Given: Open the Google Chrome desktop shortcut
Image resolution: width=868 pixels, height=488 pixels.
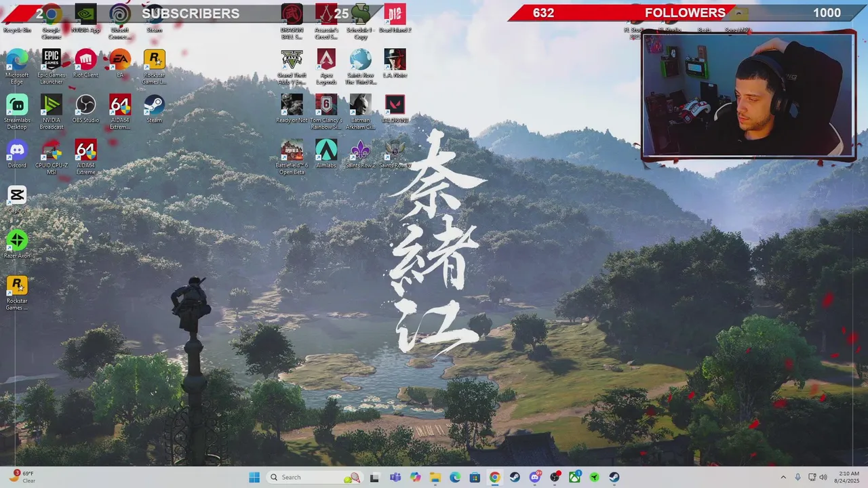Looking at the screenshot, I should coord(52,20).
